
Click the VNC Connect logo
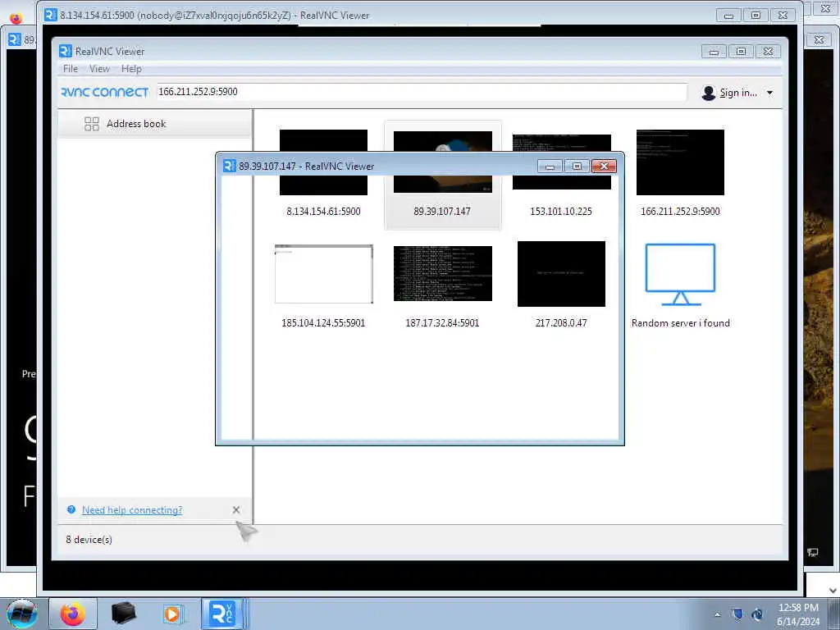(x=104, y=92)
